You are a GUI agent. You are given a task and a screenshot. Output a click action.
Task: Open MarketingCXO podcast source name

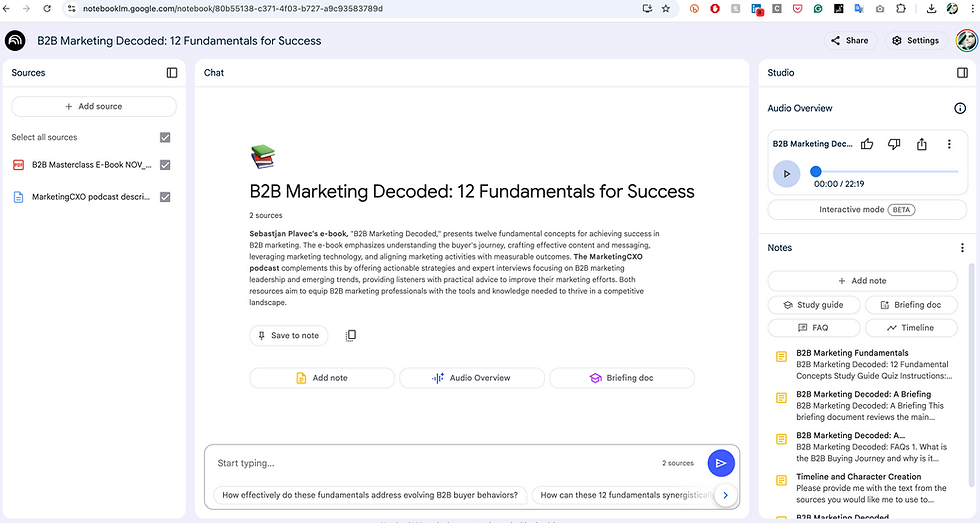pyautogui.click(x=91, y=197)
